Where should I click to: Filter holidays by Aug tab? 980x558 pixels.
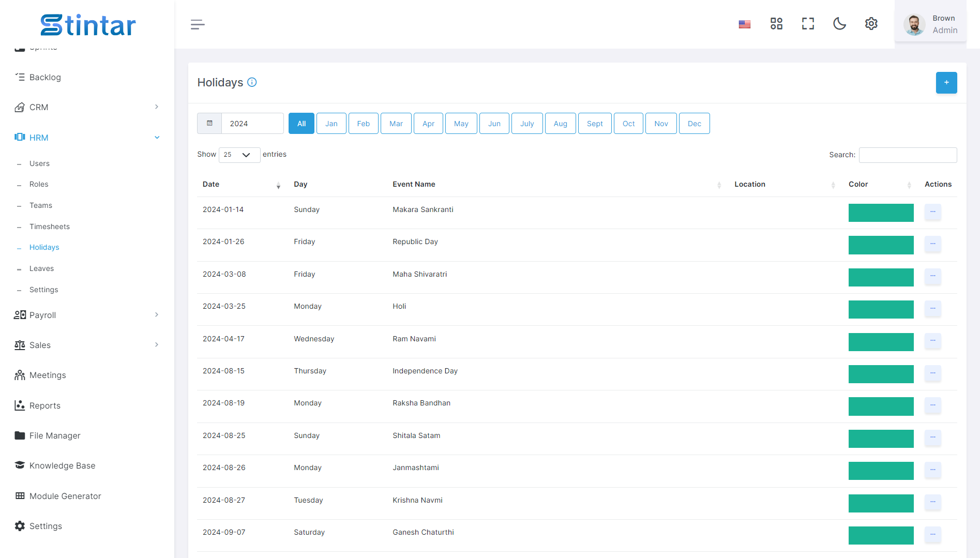pos(561,124)
